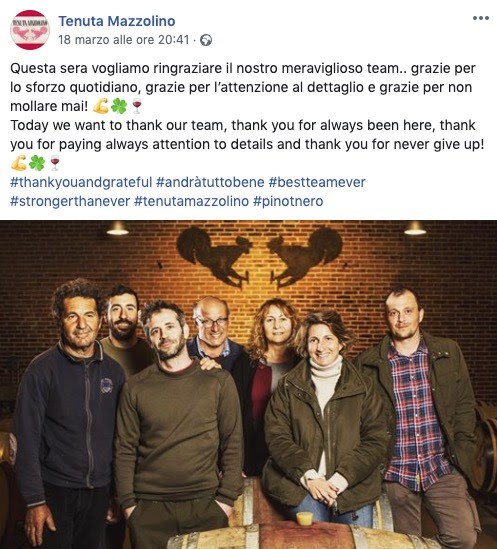Click the public globe privacy icon
497x549 pixels.
pyautogui.click(x=206, y=40)
